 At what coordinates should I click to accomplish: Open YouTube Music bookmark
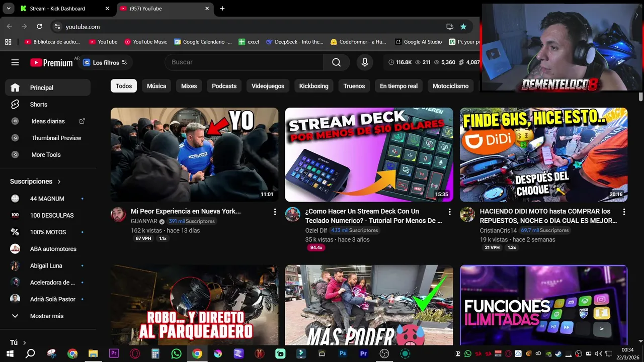tap(146, 42)
